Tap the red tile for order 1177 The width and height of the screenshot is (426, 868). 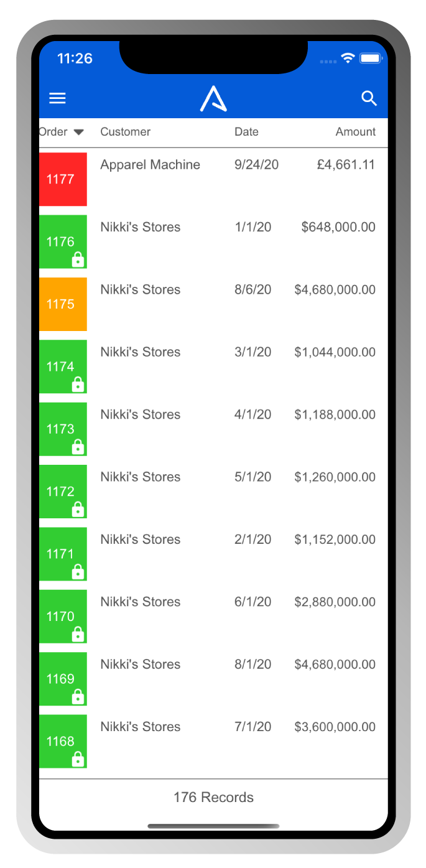pos(63,179)
